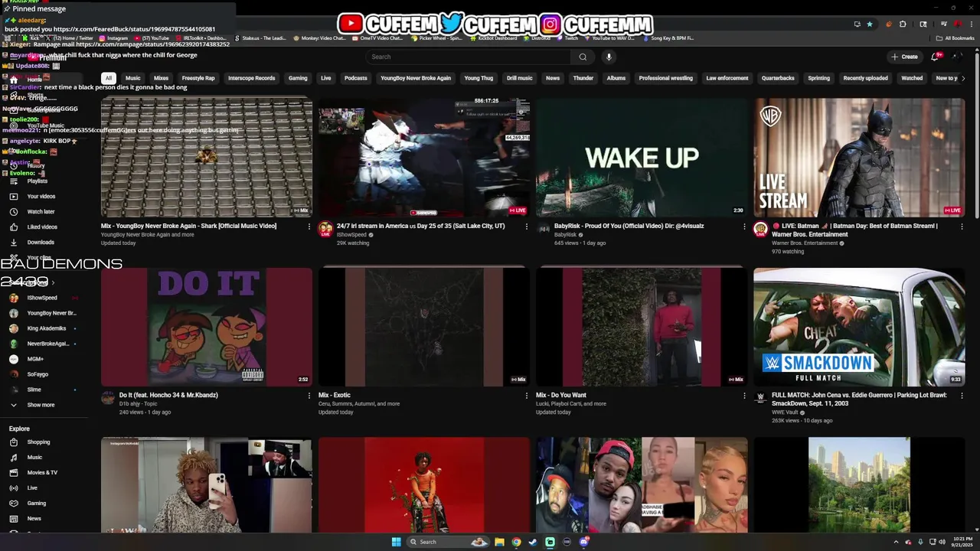Activate voice search microphone icon
980x551 pixels.
(x=609, y=57)
